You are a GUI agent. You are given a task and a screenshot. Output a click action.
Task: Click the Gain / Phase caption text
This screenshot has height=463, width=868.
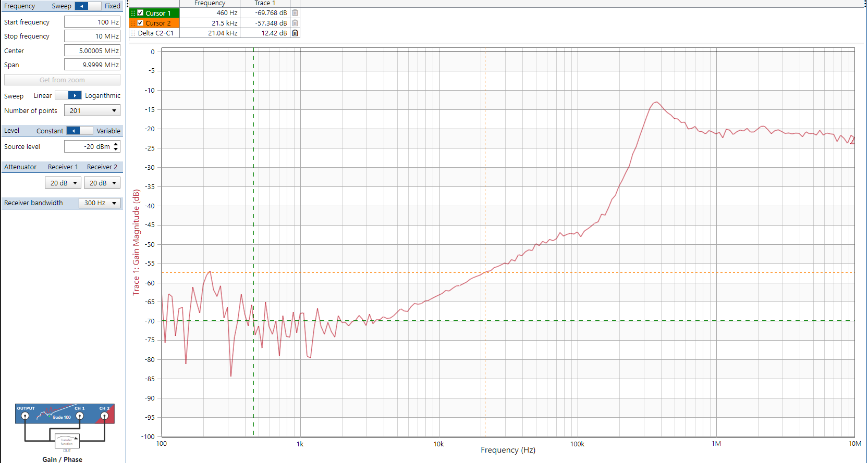click(63, 459)
